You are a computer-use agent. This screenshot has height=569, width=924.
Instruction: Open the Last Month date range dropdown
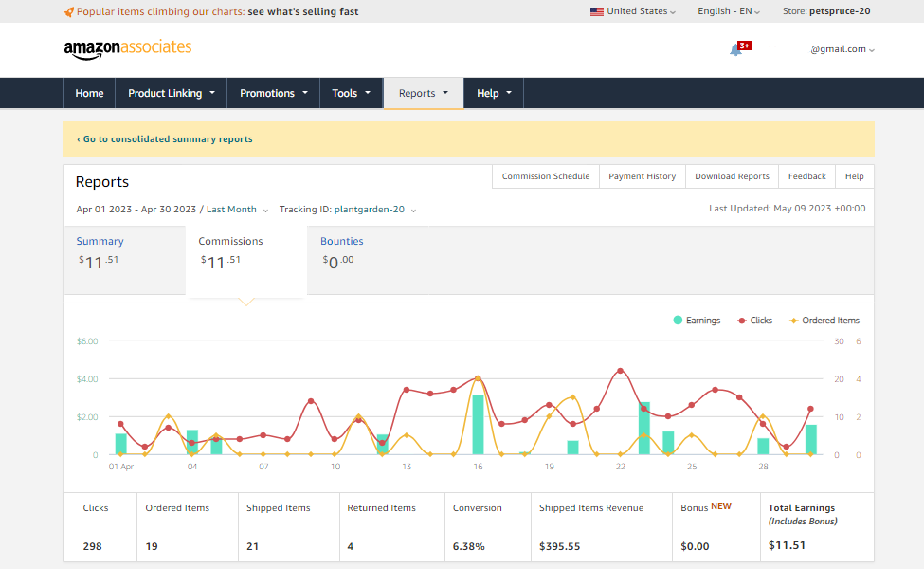237,210
